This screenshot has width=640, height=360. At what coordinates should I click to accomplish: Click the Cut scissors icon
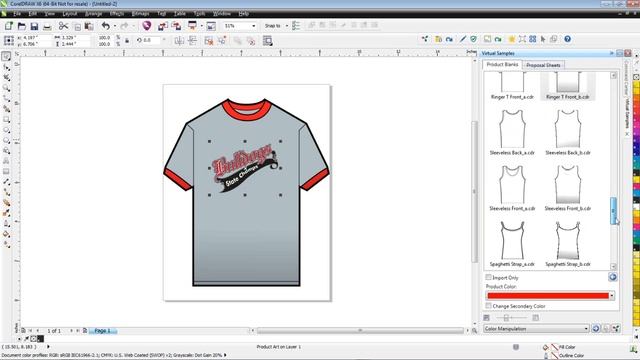[63, 26]
